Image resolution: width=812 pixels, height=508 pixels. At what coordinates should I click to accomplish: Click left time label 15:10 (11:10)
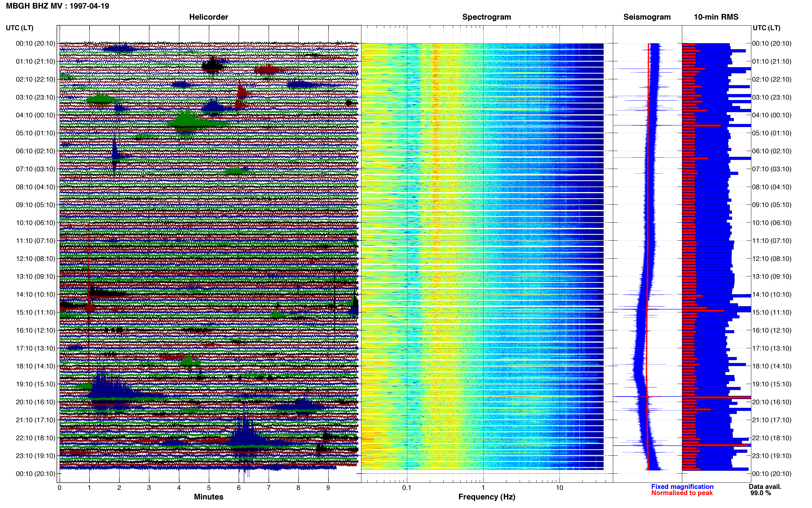tap(36, 313)
